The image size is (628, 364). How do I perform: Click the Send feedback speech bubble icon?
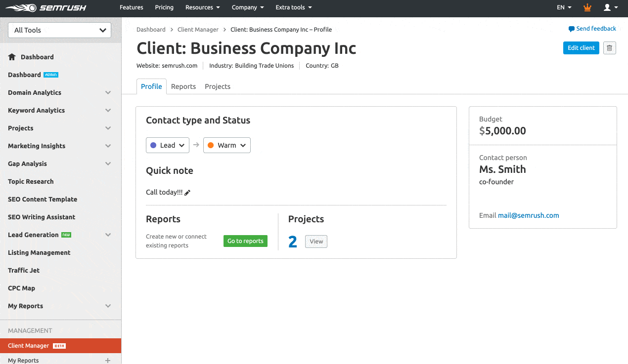point(571,29)
